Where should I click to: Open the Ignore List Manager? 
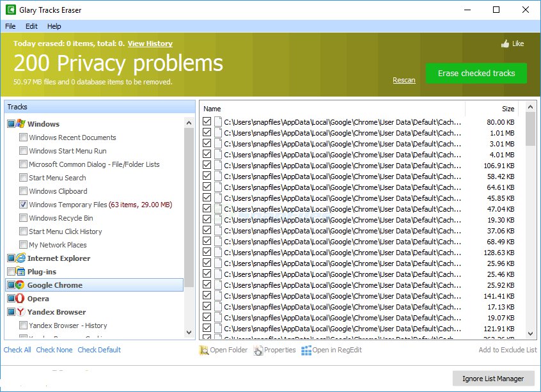point(493,379)
